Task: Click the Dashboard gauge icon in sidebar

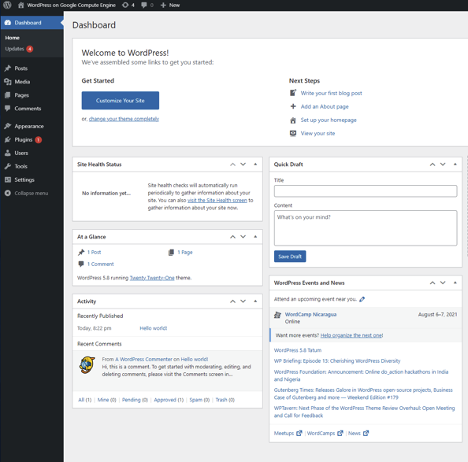Action: [8, 23]
